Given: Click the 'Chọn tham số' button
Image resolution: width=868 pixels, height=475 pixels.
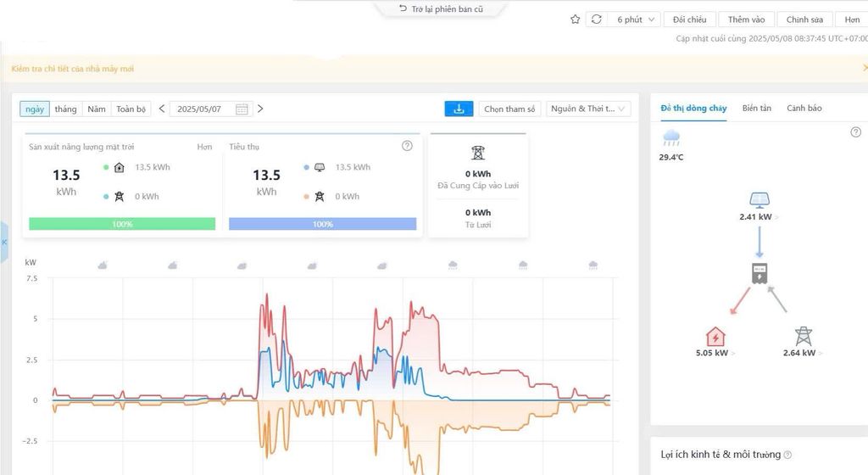Looking at the screenshot, I should tap(509, 109).
